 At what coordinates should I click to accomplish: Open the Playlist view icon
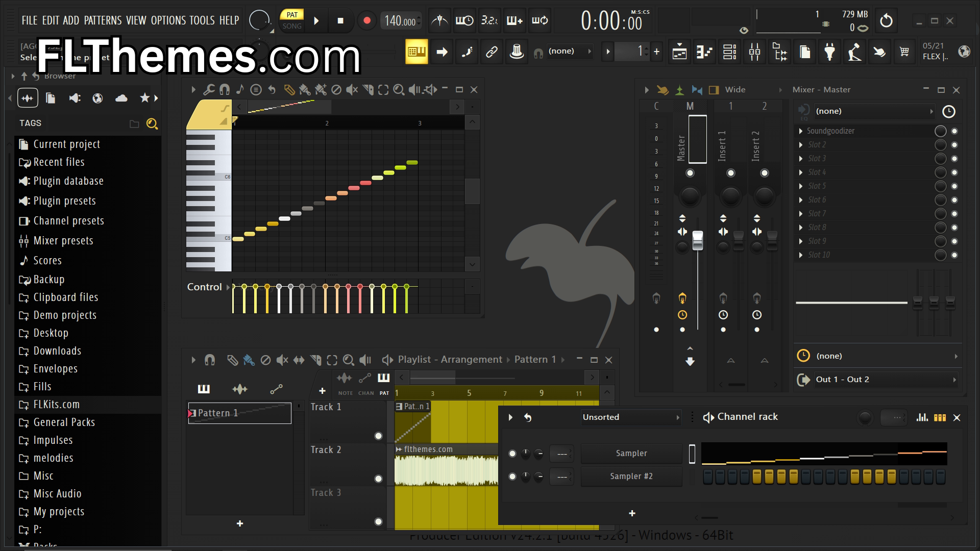coord(679,52)
